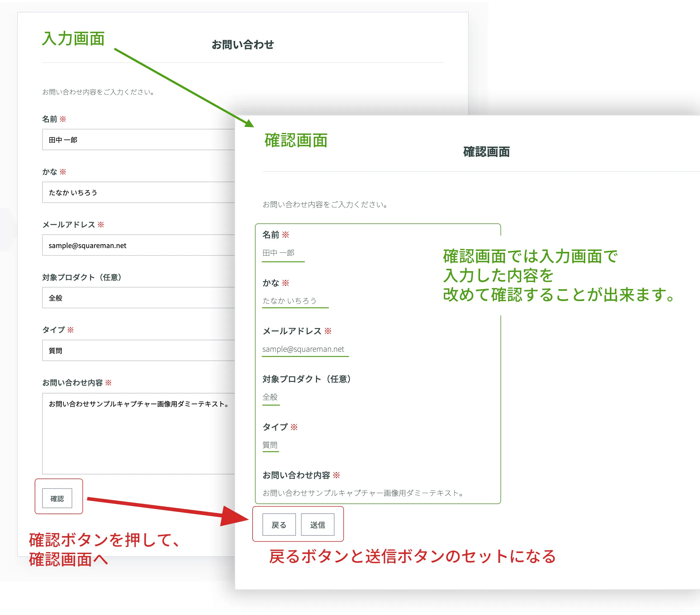Click the 名前 input field containing 田中 一郎
This screenshot has height=615, width=700.
[x=138, y=139]
